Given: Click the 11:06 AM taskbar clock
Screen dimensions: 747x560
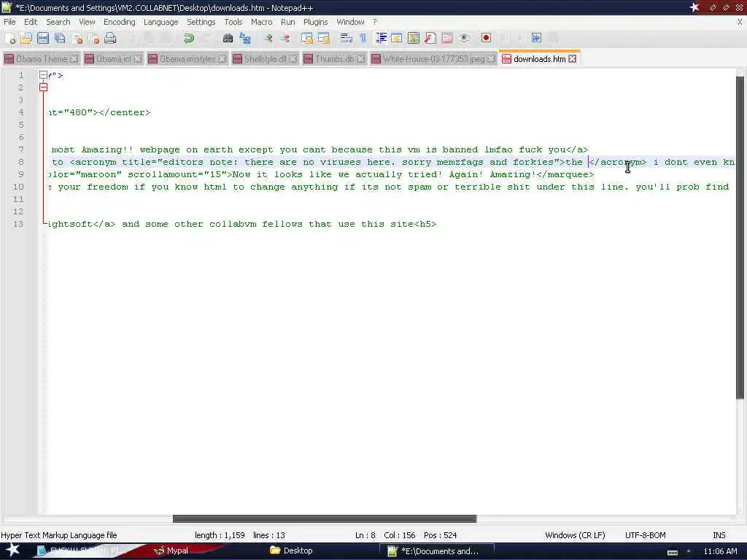Looking at the screenshot, I should tap(720, 551).
